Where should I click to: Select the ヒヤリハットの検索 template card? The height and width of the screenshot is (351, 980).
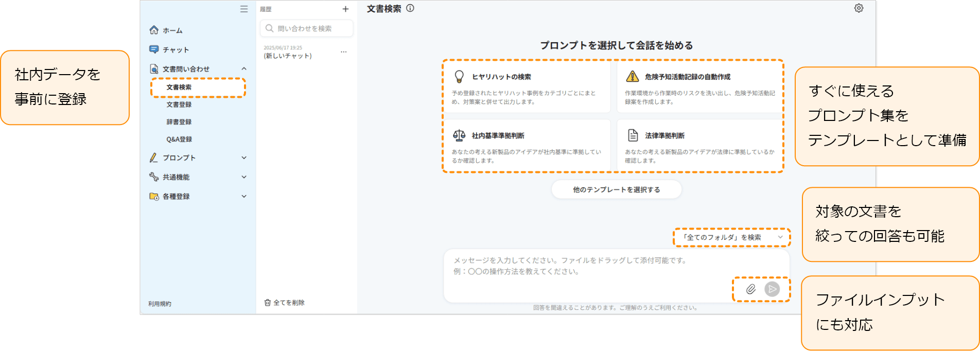(x=526, y=87)
